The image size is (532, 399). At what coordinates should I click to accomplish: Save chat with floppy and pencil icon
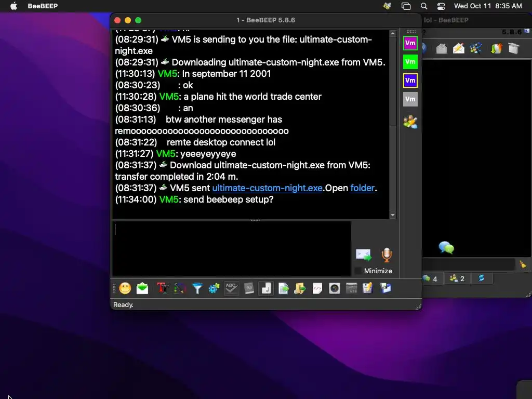point(368,288)
